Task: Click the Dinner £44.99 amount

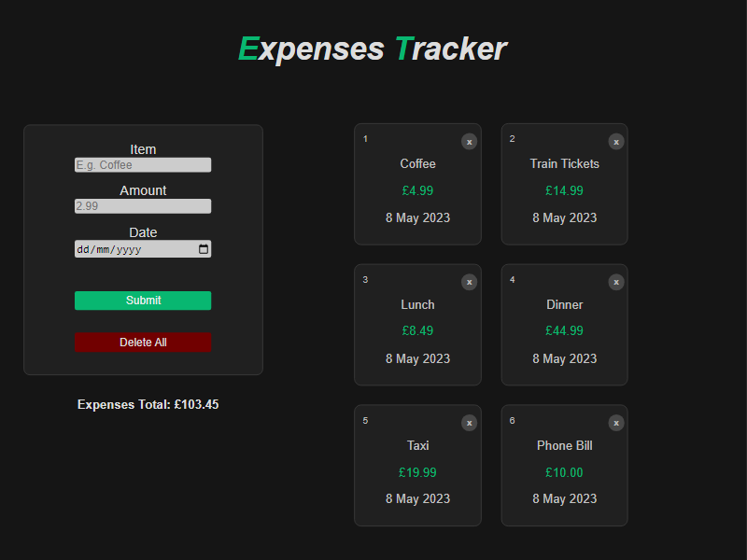Action: click(564, 331)
